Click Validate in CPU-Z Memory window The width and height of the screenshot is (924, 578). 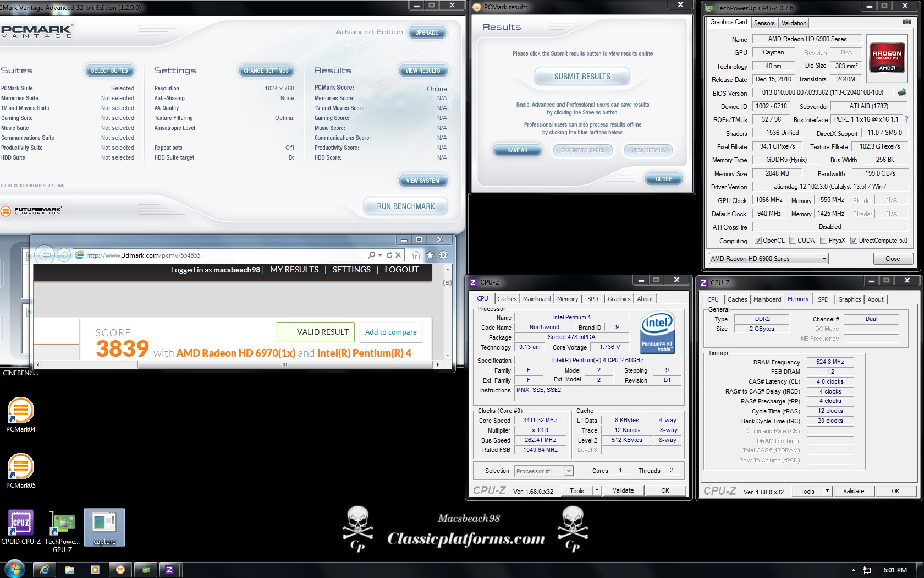tap(854, 491)
